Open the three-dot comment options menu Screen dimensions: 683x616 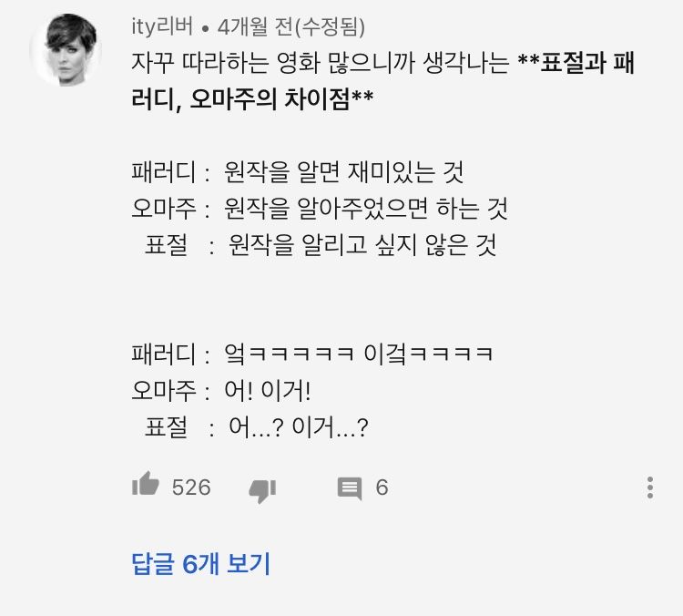pos(649,487)
